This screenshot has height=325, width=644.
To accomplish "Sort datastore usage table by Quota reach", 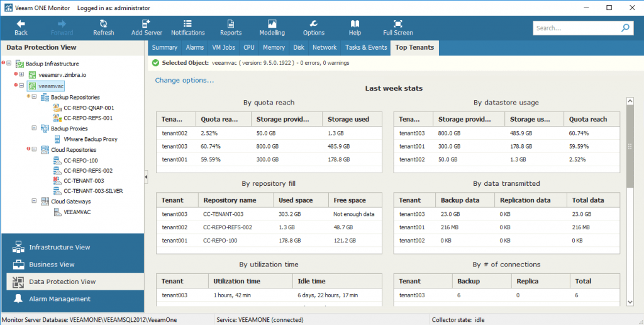I will coord(591,119).
